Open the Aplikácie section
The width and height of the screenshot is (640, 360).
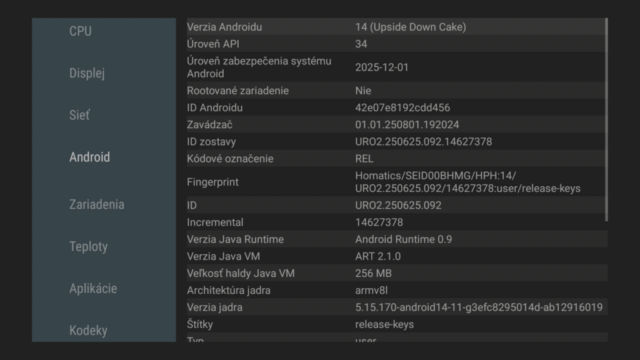(93, 289)
